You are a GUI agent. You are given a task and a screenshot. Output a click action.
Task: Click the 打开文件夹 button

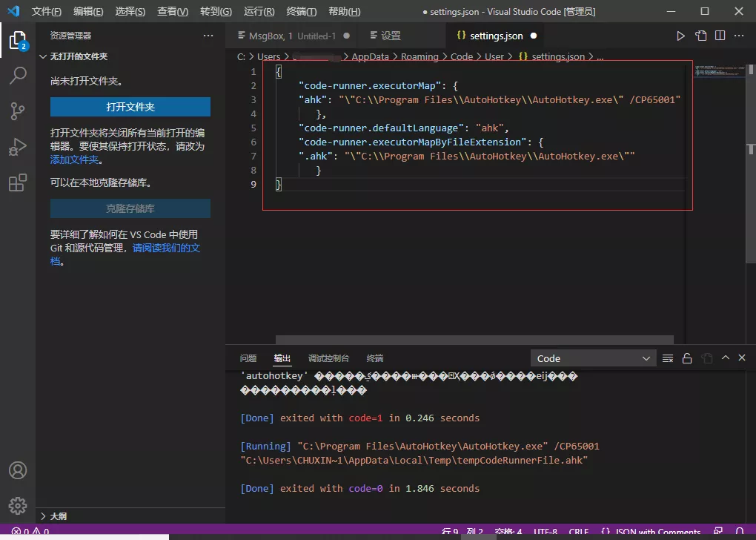[130, 106]
